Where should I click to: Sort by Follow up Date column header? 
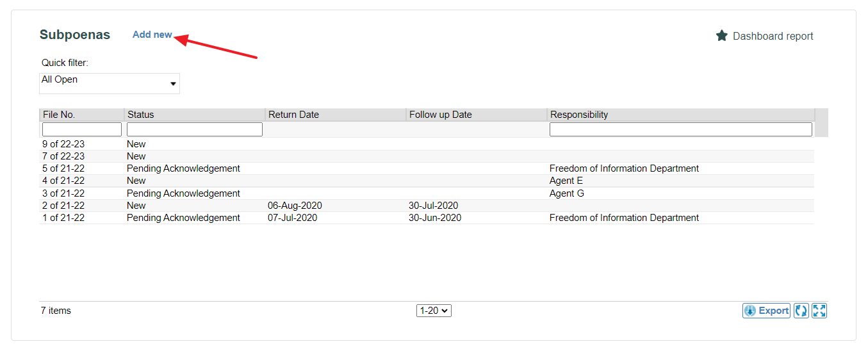pyautogui.click(x=441, y=115)
